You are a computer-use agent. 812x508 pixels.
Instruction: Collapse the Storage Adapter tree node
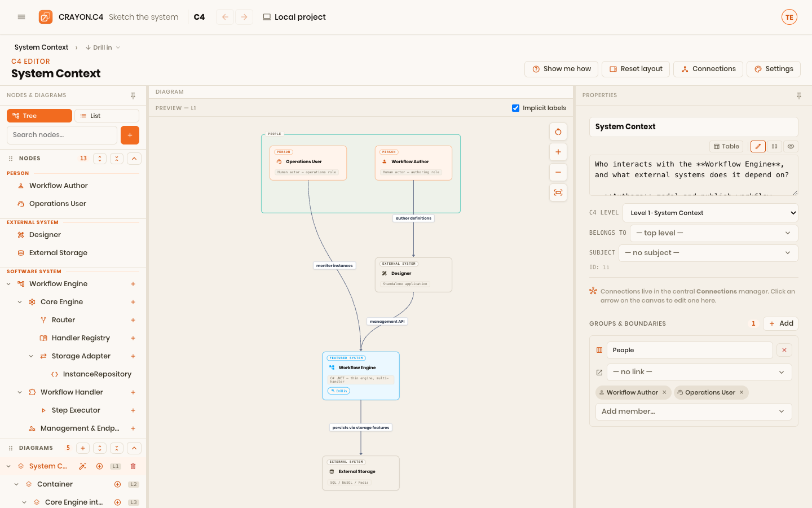[x=31, y=356]
